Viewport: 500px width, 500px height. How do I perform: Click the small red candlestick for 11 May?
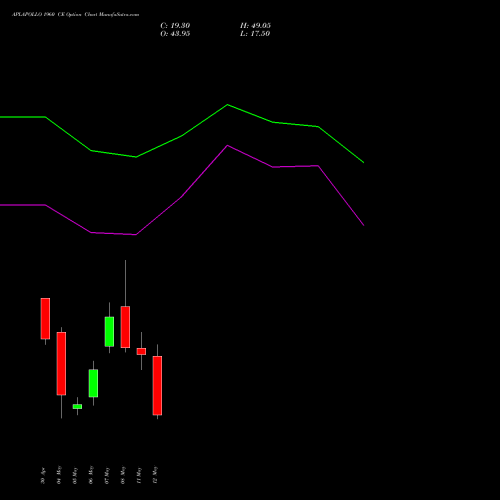(x=141, y=351)
